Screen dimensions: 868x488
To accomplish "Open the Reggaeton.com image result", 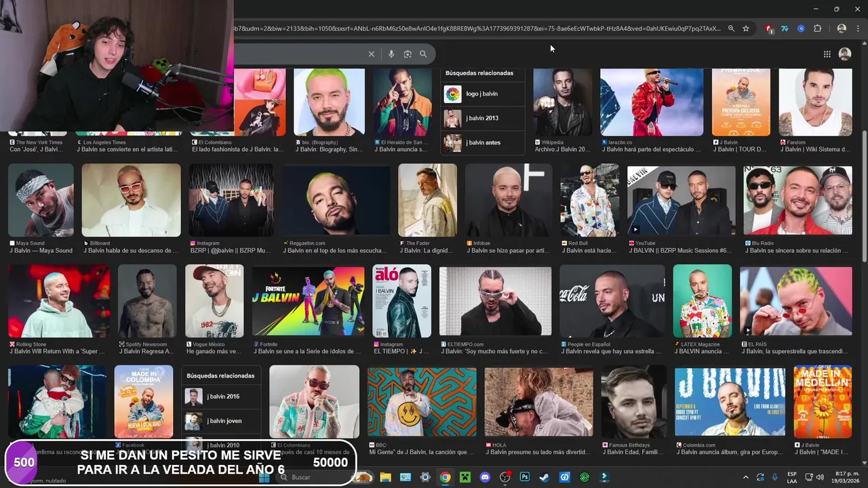I will (336, 200).
